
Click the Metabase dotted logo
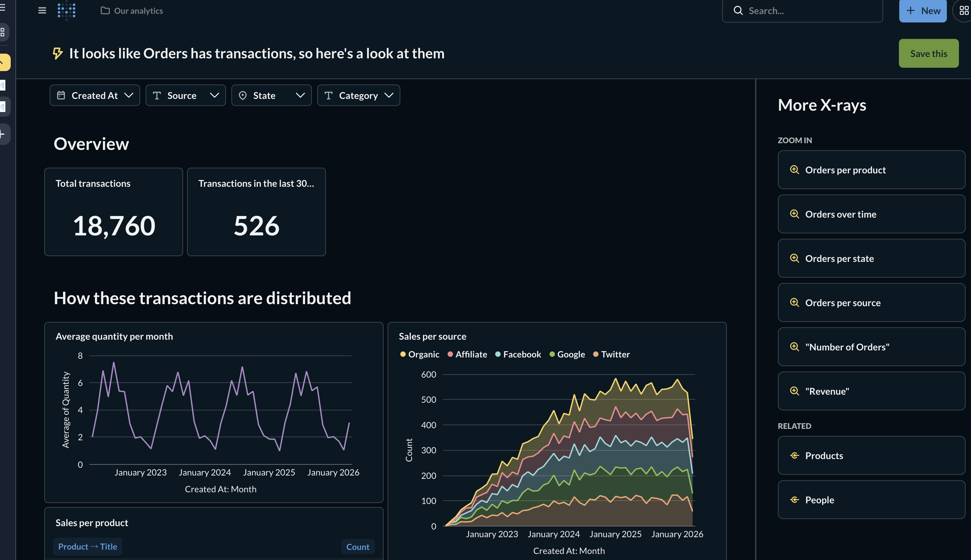pos(66,10)
